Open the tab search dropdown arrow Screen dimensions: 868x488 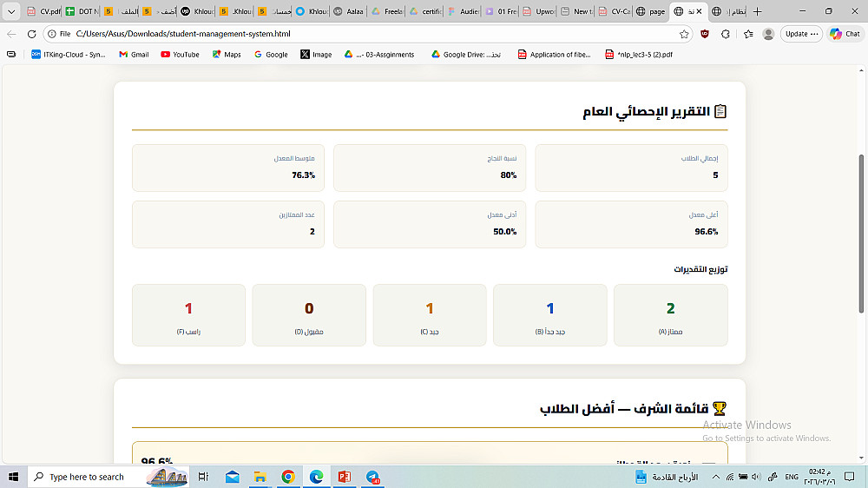[x=11, y=11]
